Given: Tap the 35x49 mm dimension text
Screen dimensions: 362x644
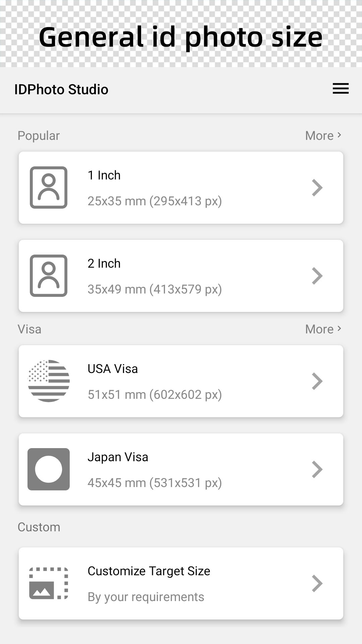Looking at the screenshot, I should coord(117,289).
